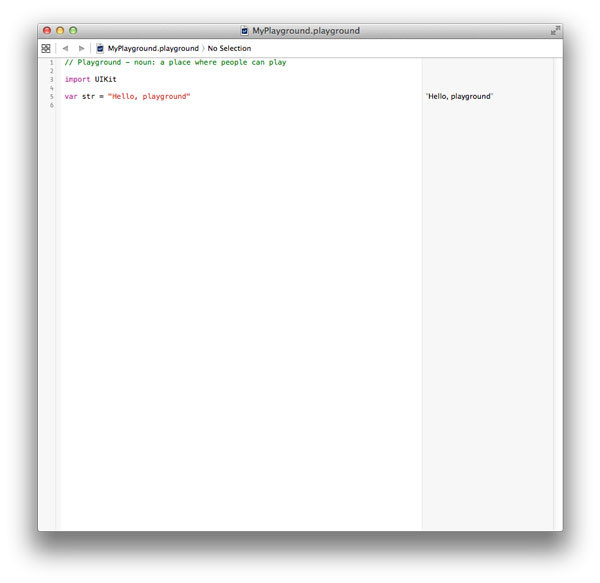Click the "Hello, playground" result in sidebar
The image size is (600, 583).
(x=459, y=96)
